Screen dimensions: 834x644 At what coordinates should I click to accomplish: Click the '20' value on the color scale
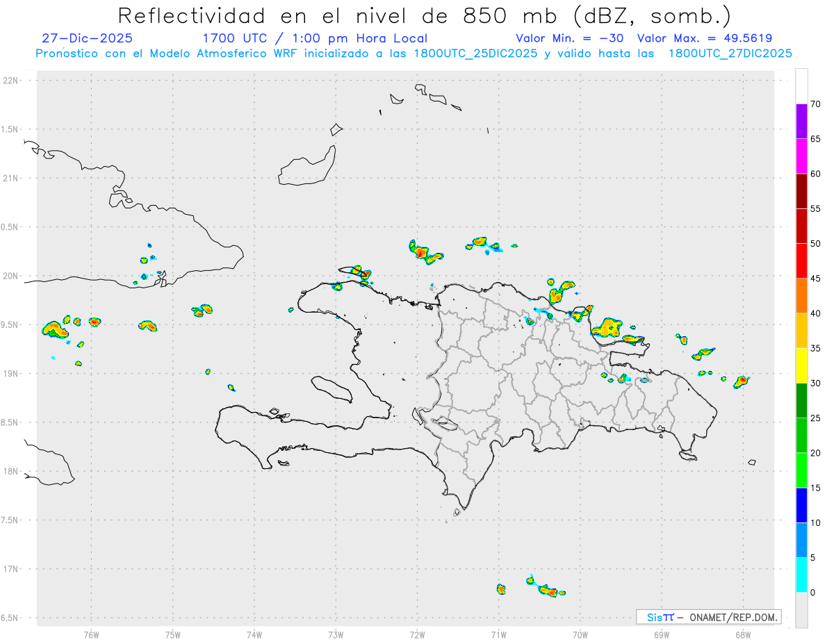tap(816, 453)
